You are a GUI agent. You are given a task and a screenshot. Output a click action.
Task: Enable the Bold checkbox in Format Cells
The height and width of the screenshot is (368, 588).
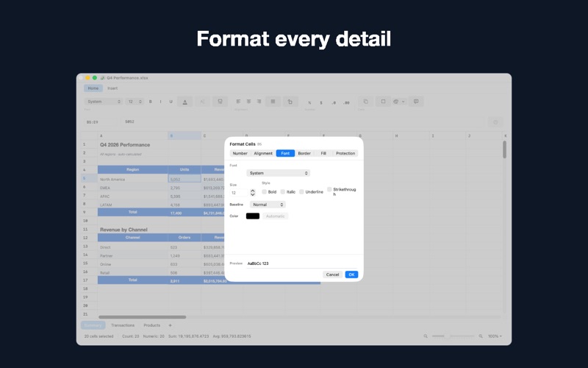[265, 192]
